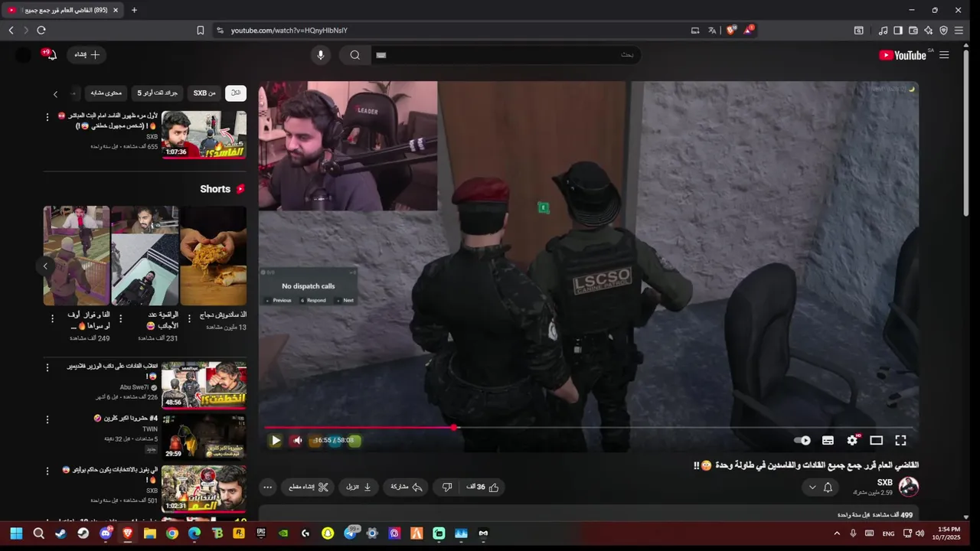Viewport: 980px width, 551px height.
Task: Open the translate page icon
Action: click(x=712, y=31)
